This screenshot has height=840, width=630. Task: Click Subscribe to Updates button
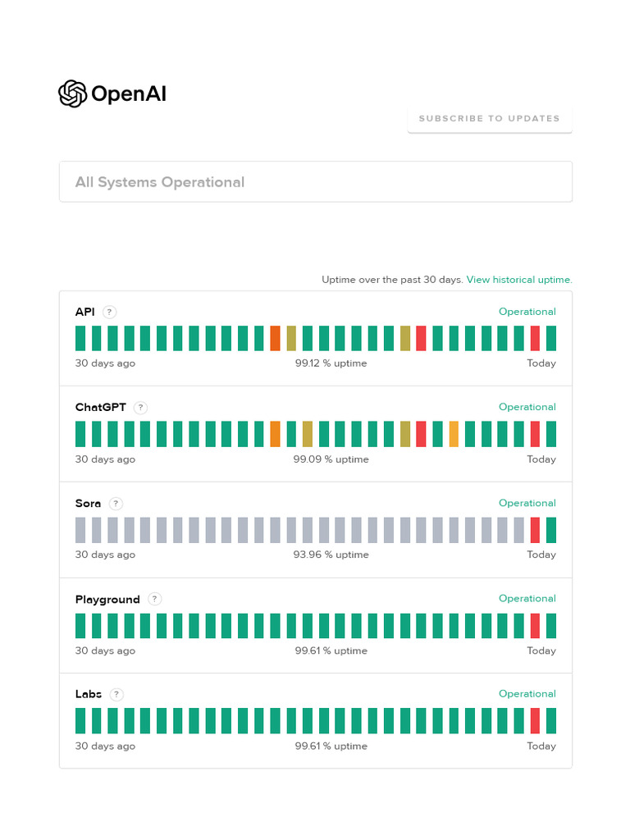[489, 119]
